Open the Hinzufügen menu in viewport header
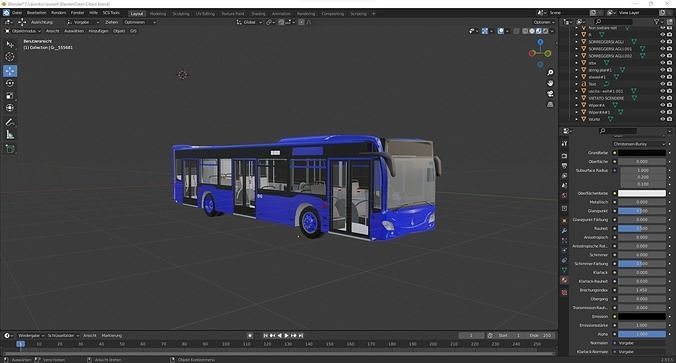This screenshot has height=363, width=676. tap(98, 31)
